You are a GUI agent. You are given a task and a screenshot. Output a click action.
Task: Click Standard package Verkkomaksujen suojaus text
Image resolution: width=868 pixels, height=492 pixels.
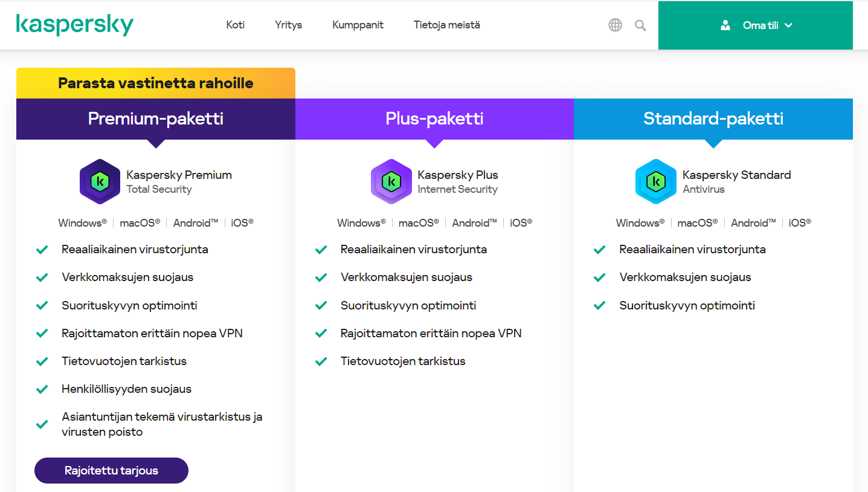(685, 277)
